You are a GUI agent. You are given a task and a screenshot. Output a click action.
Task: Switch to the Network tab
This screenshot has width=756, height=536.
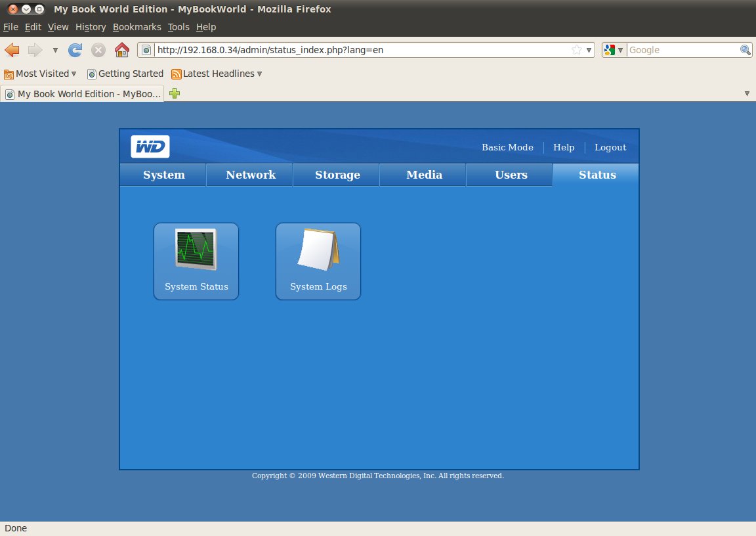pyautogui.click(x=251, y=175)
